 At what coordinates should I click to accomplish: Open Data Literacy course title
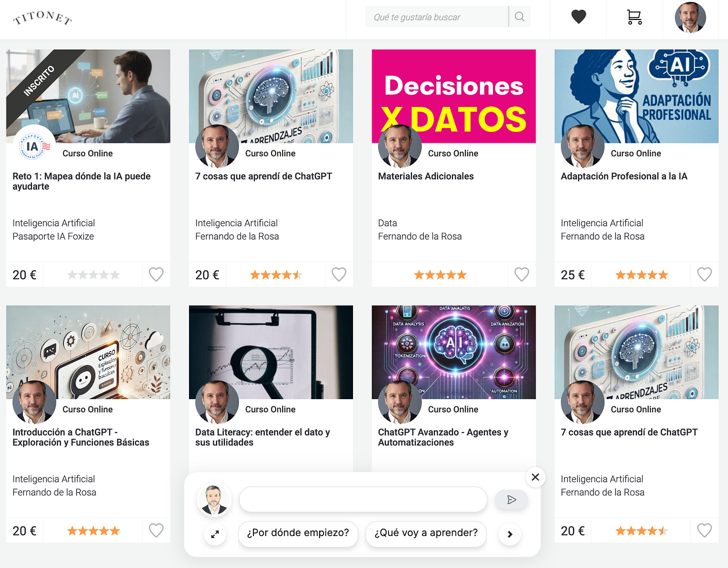point(262,437)
